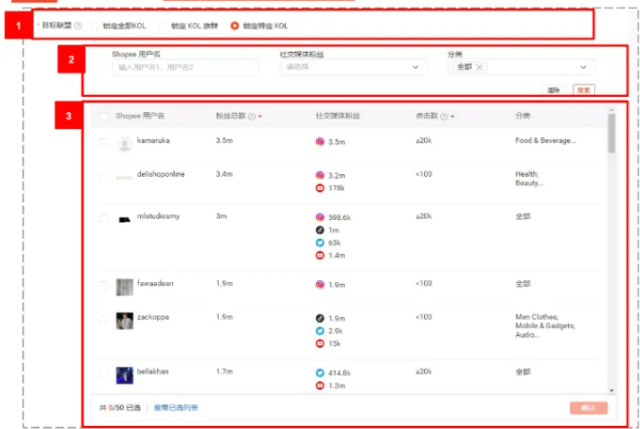Click Instagram icon in fawaadean row
This screenshot has width=640, height=429.
[x=320, y=285]
